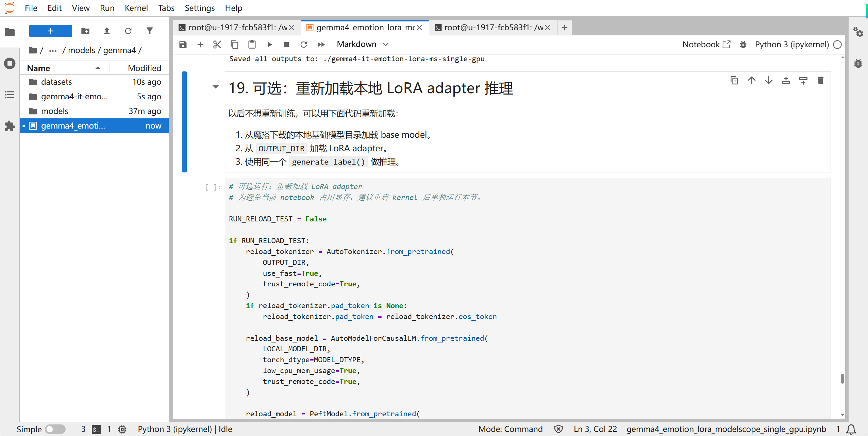This screenshot has height=436, width=868.
Task: Close the first root terminal tab
Action: point(291,28)
